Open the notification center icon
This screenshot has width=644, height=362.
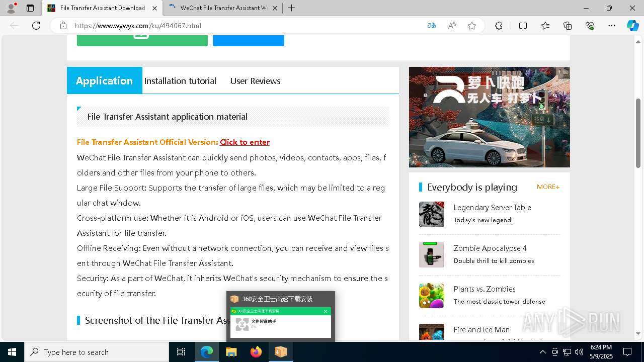pos(627,352)
